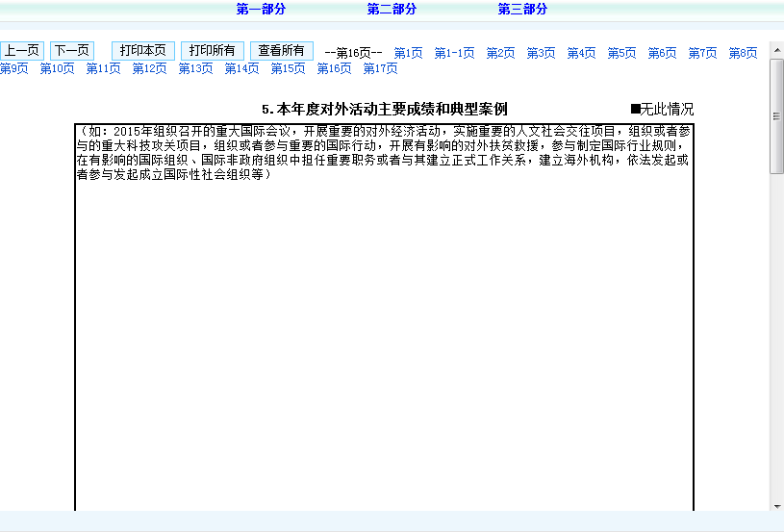The width and height of the screenshot is (784, 532).
Task: Jump to the last 第17页 link
Action: point(380,69)
